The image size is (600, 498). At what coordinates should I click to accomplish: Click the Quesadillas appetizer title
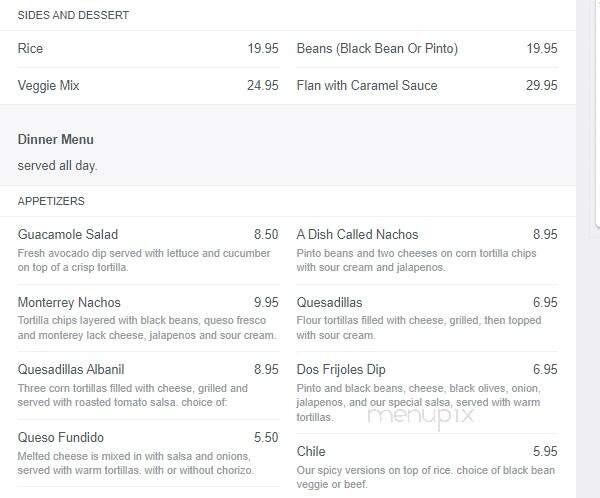tap(329, 302)
